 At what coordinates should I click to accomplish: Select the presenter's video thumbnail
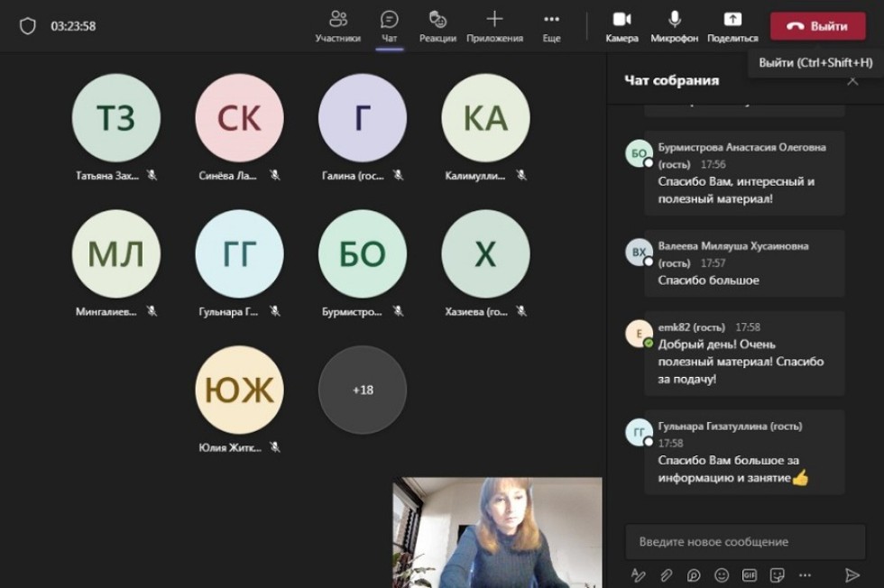pos(497,532)
